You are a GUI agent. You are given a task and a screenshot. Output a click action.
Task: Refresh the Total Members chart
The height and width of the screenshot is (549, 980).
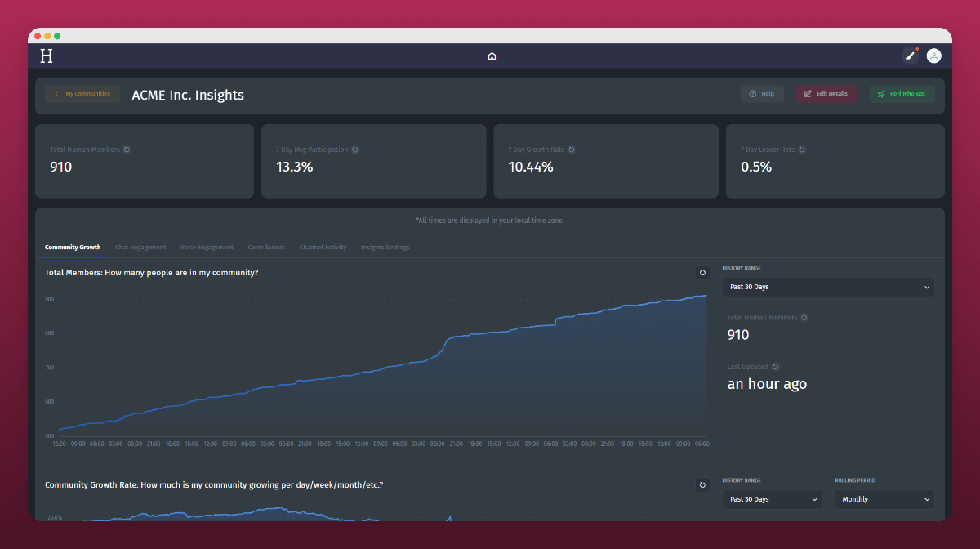tap(702, 273)
